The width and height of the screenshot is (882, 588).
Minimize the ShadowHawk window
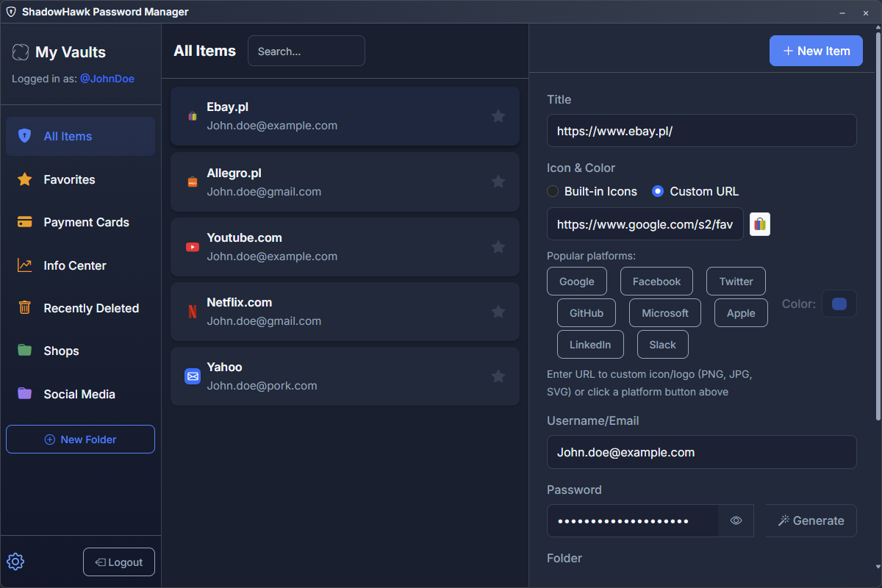[x=842, y=12]
